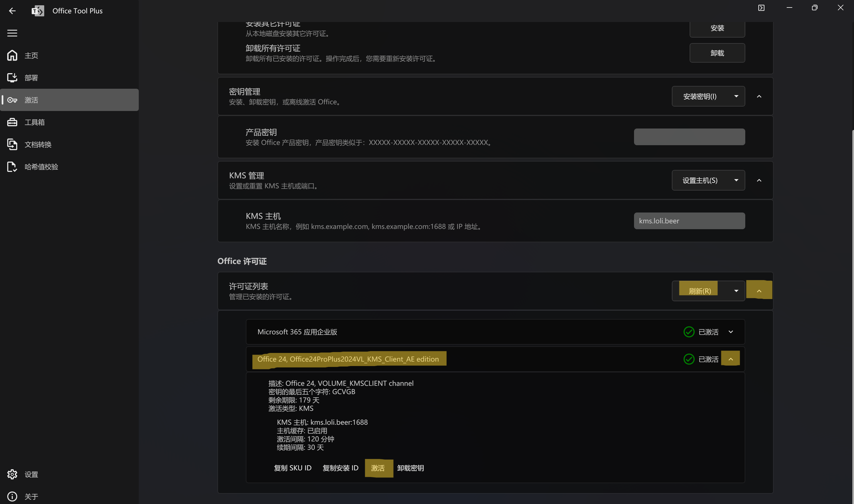Open the 关于 about page
This screenshot has height=504, width=854.
[31, 496]
